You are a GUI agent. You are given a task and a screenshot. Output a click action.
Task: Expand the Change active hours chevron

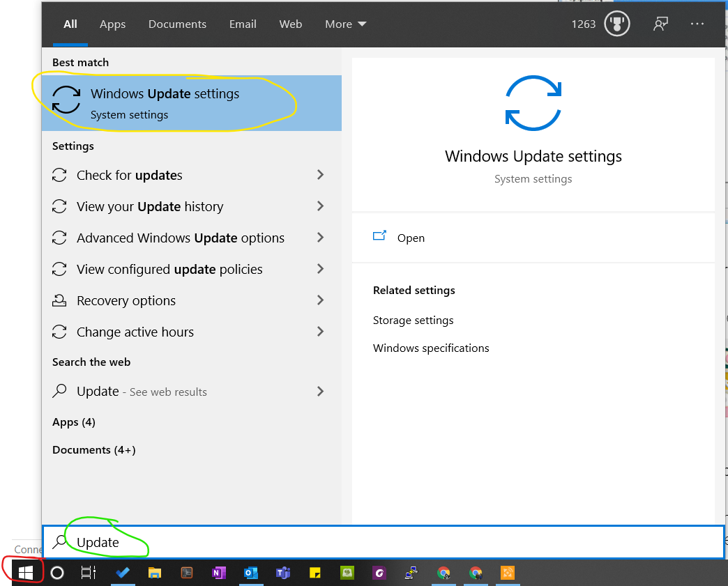[320, 332]
